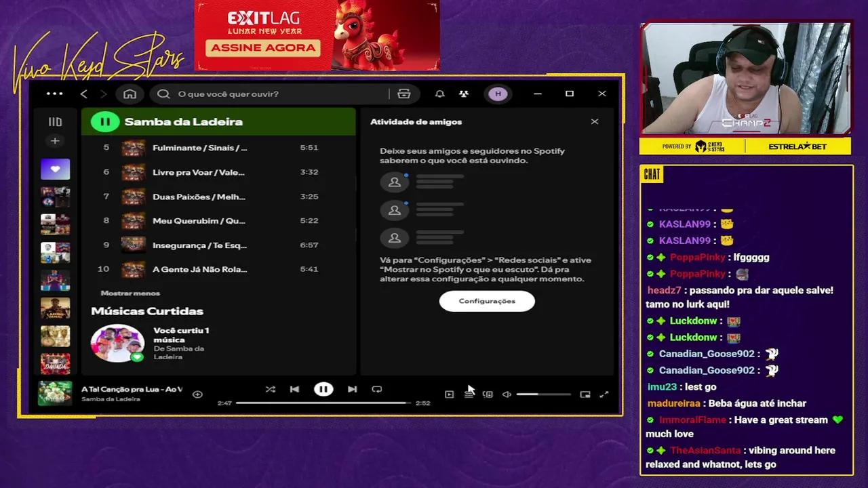Open the mini player icon
Image resolution: width=868 pixels, height=488 pixels.
click(585, 394)
